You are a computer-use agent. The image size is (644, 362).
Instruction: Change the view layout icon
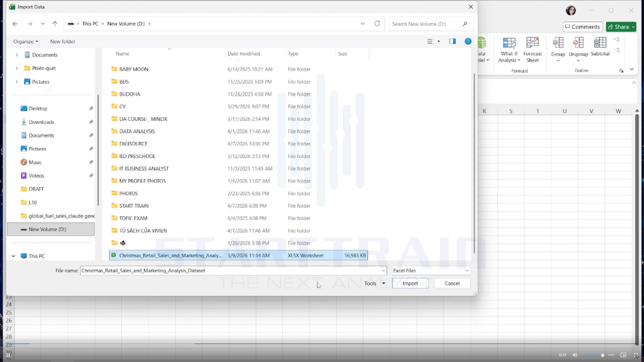[430, 41]
